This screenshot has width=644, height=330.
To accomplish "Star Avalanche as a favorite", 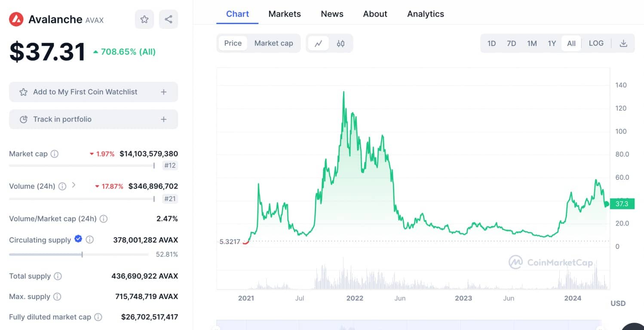I will (x=144, y=19).
